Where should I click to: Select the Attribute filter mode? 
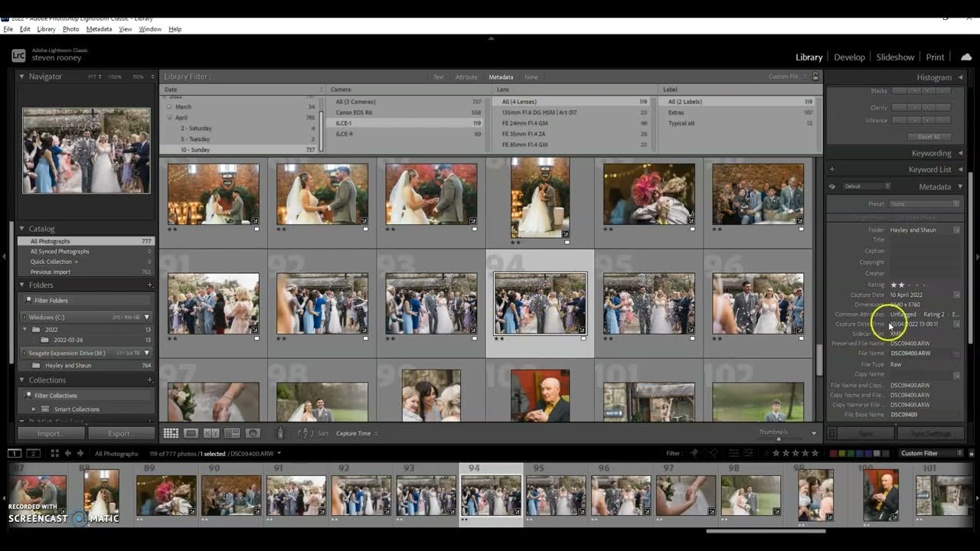pos(466,77)
